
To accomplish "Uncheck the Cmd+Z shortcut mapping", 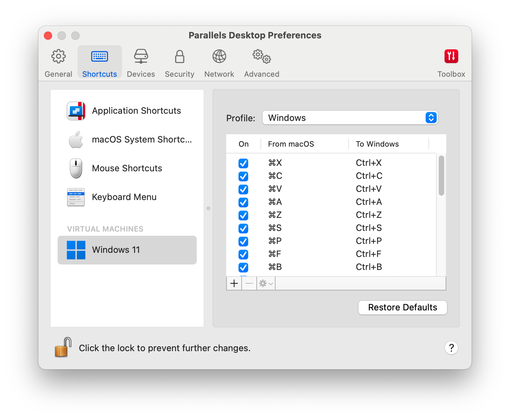I will 243,215.
